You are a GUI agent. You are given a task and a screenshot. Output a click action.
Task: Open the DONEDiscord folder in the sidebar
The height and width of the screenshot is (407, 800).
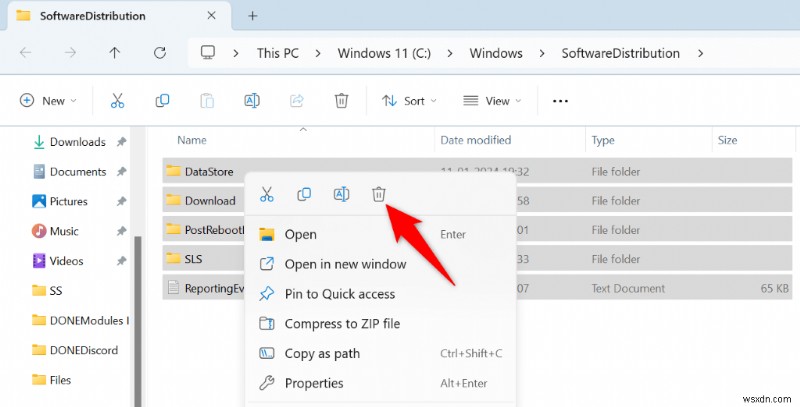coord(75,350)
